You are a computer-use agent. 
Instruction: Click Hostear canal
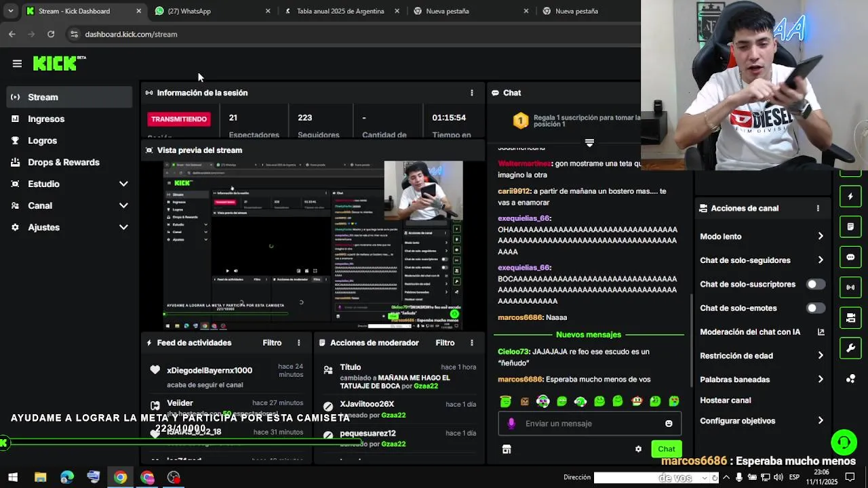coord(725,401)
